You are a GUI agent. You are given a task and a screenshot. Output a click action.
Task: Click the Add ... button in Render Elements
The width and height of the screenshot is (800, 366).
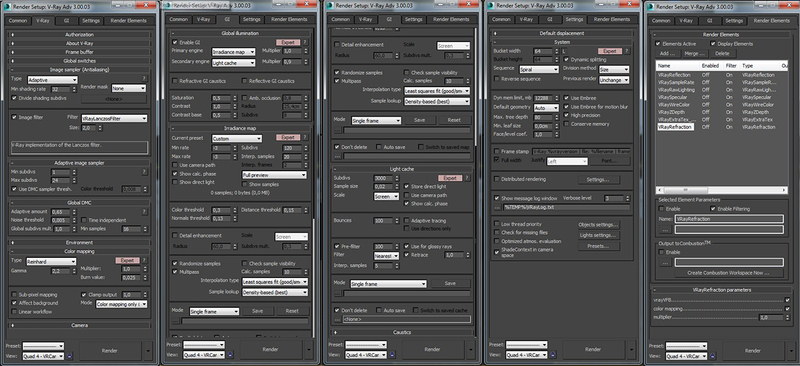667,53
